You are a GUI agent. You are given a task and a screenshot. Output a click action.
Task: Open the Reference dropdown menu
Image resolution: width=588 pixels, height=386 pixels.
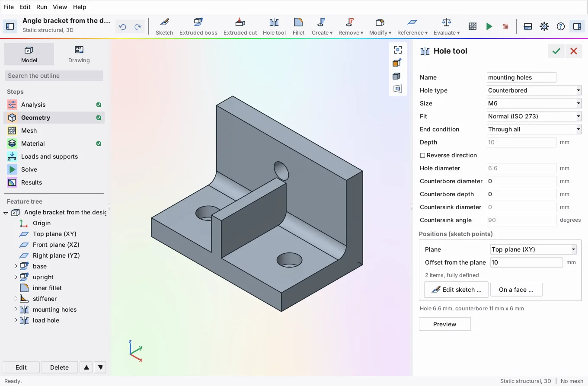pos(412,26)
